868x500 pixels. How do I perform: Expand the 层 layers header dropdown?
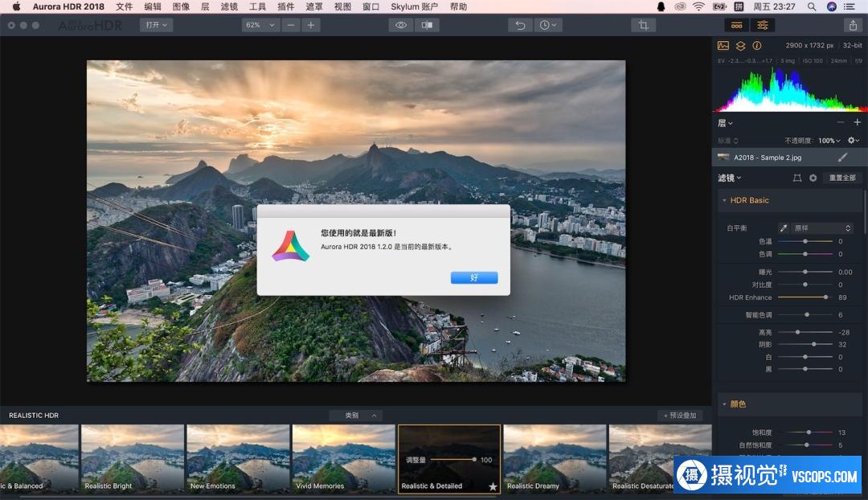pos(725,123)
